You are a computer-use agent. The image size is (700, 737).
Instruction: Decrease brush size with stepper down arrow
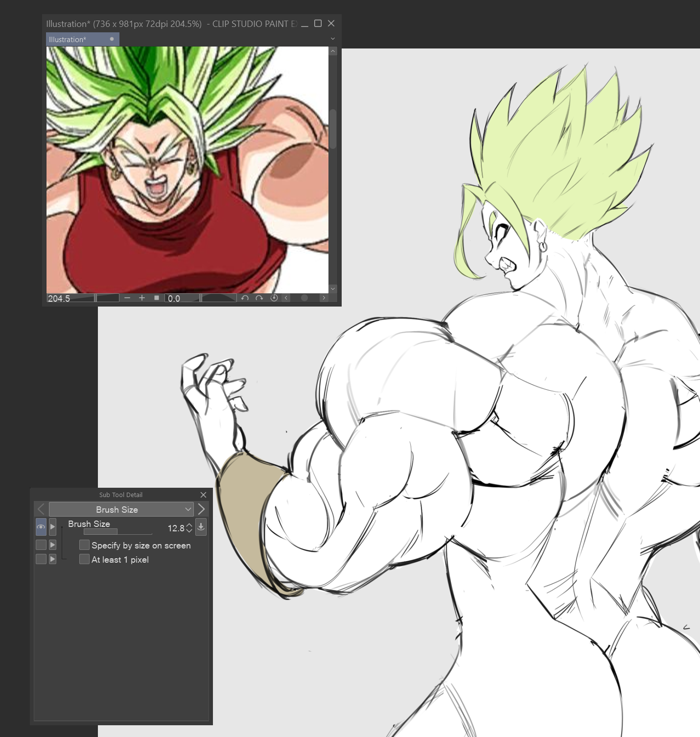(x=189, y=531)
